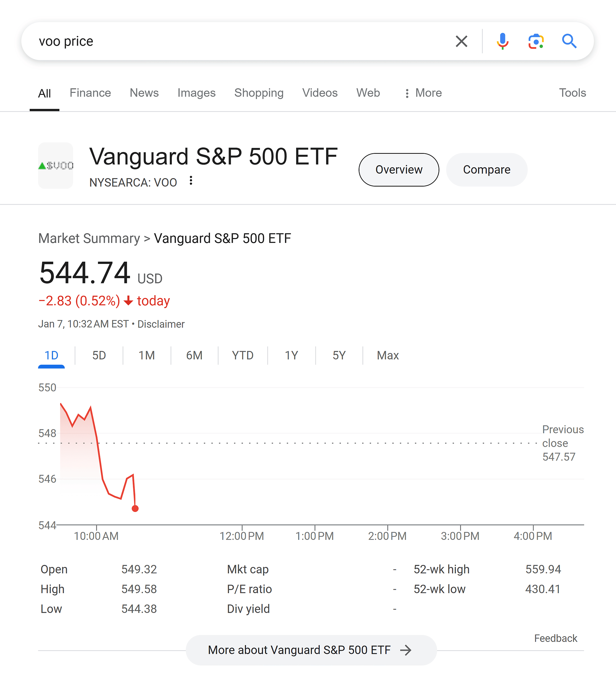Switch to the News tab
The image size is (616, 686).
click(x=144, y=93)
